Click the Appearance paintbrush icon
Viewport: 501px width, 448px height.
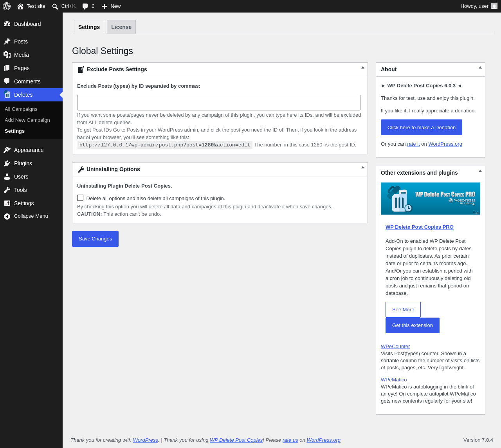(7, 150)
